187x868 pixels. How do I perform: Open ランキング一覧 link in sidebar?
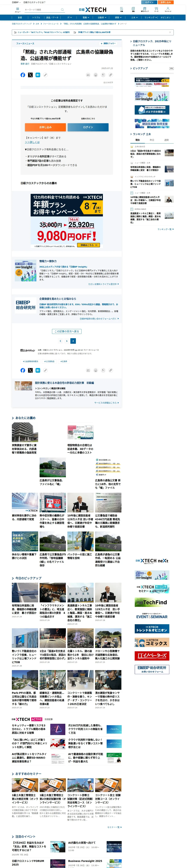(166, 229)
